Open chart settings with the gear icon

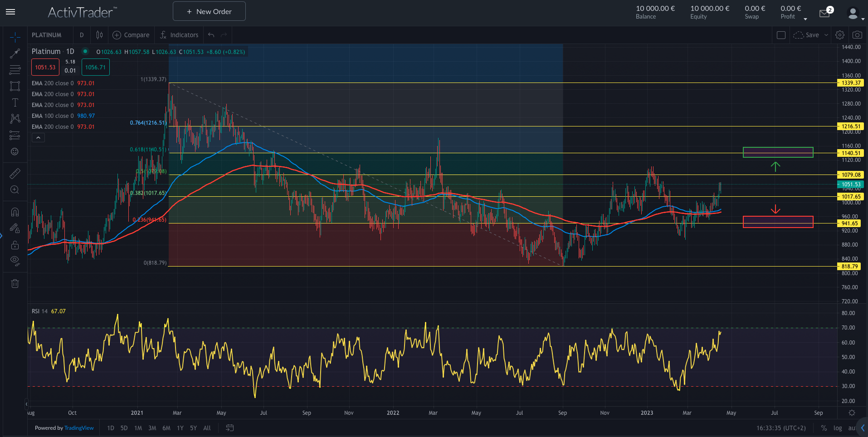click(x=840, y=34)
